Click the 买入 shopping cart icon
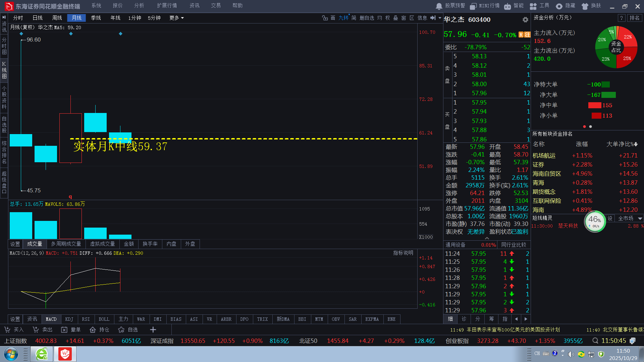The height and width of the screenshot is (362, 644). pos(7,330)
